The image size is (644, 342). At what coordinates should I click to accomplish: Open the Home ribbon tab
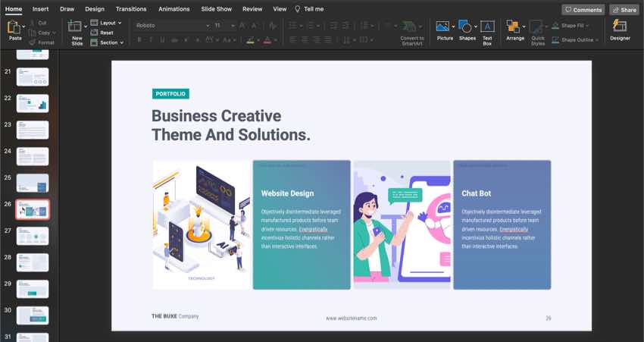(x=14, y=8)
